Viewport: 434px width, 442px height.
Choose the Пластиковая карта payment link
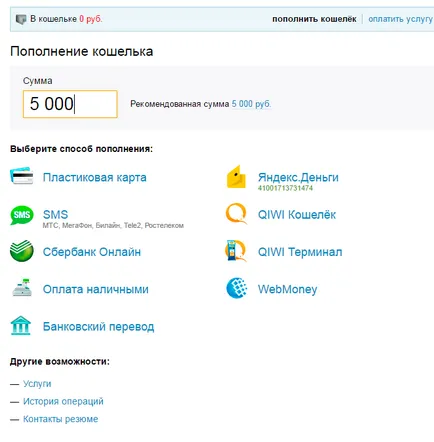tap(95, 177)
